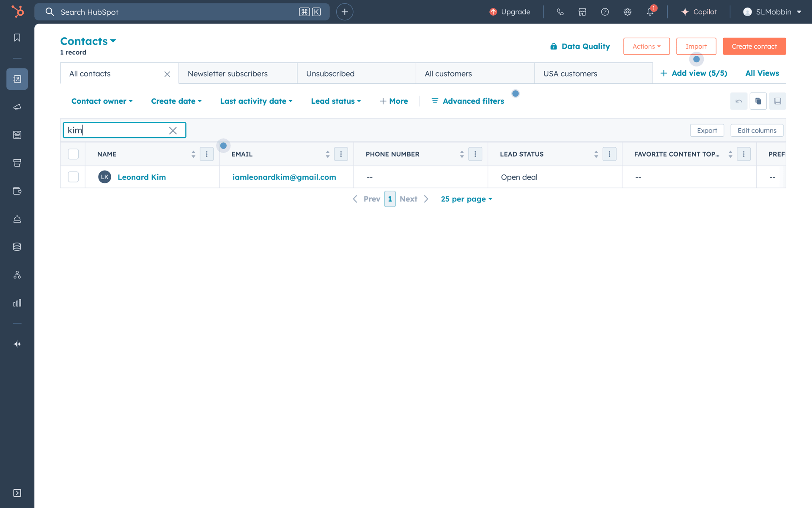Switch to the USA customers tab
The height and width of the screenshot is (508, 812).
(593, 74)
